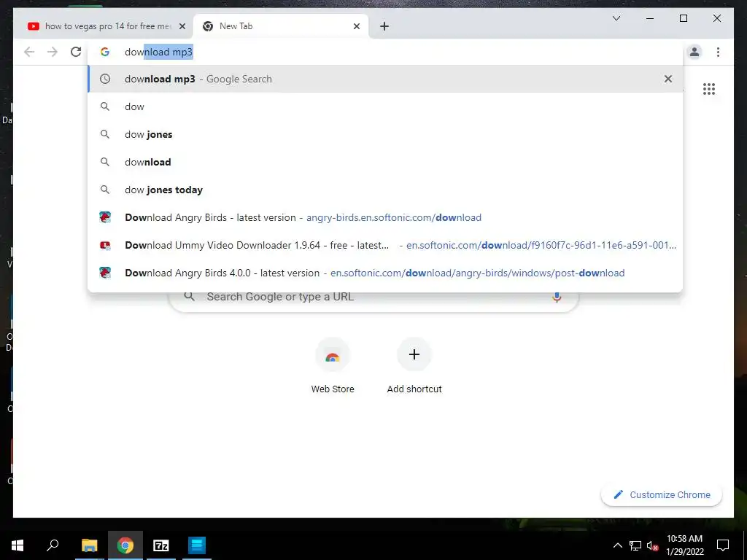Open the Chrome profile avatar menu
Viewport: 747px width, 560px height.
point(694,52)
